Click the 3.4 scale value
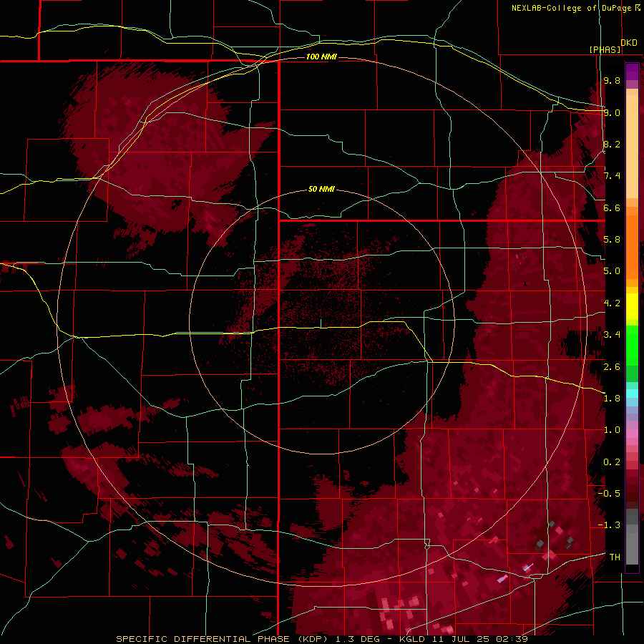 612,335
